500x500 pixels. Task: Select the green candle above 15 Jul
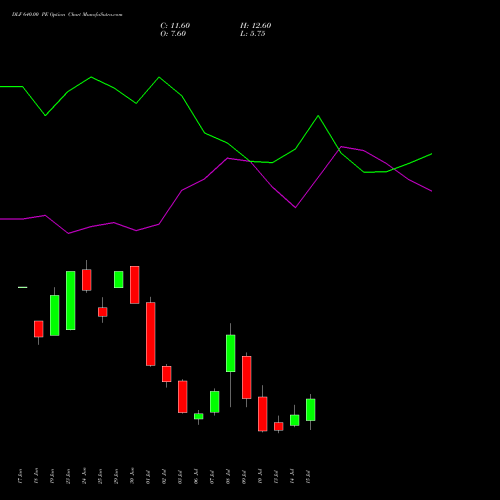(311, 410)
